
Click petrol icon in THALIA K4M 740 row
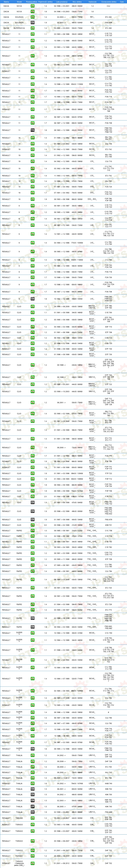[x=33, y=784]
